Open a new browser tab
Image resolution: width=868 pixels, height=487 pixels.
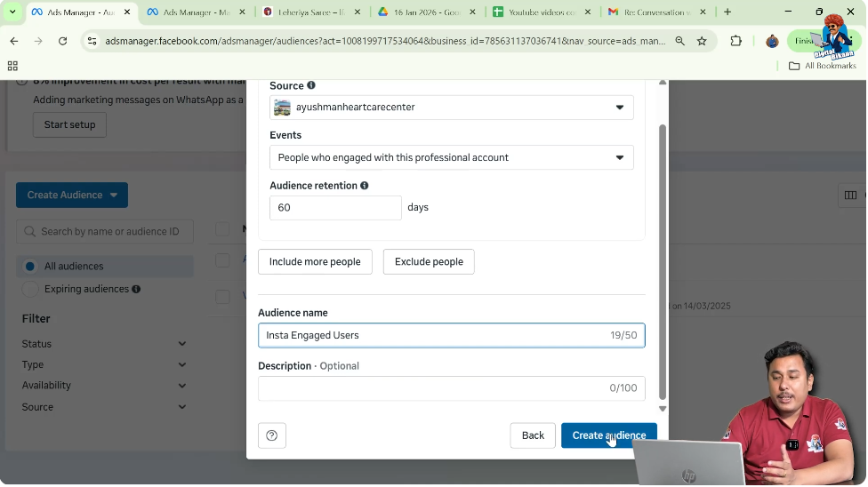[x=727, y=12]
